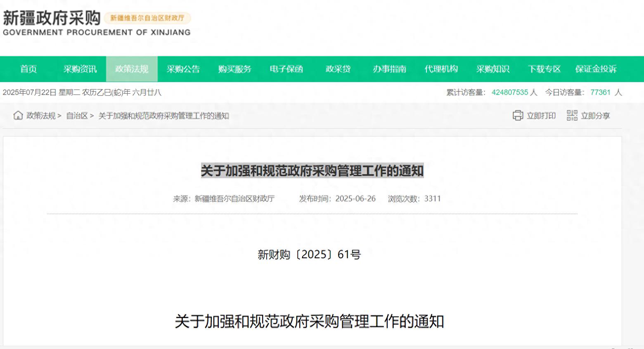Open the 采购资讯 menu item
This screenshot has width=644, height=349.
point(80,69)
